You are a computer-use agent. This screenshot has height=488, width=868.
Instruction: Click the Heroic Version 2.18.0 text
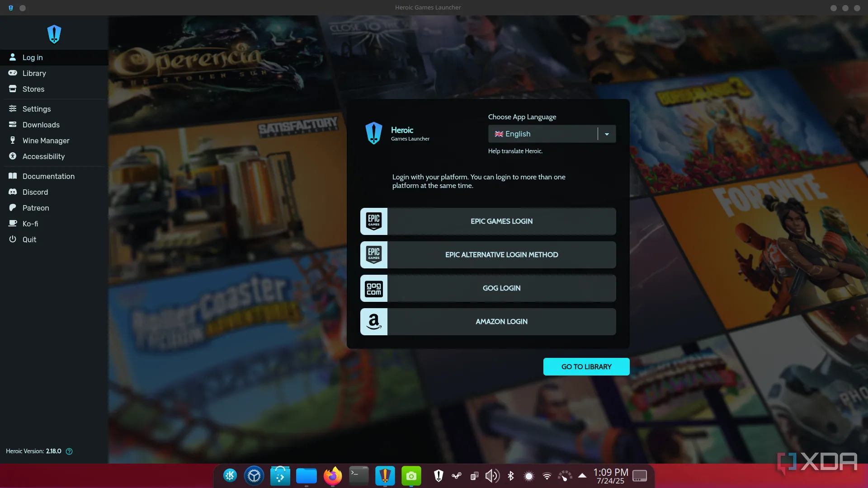point(33,451)
